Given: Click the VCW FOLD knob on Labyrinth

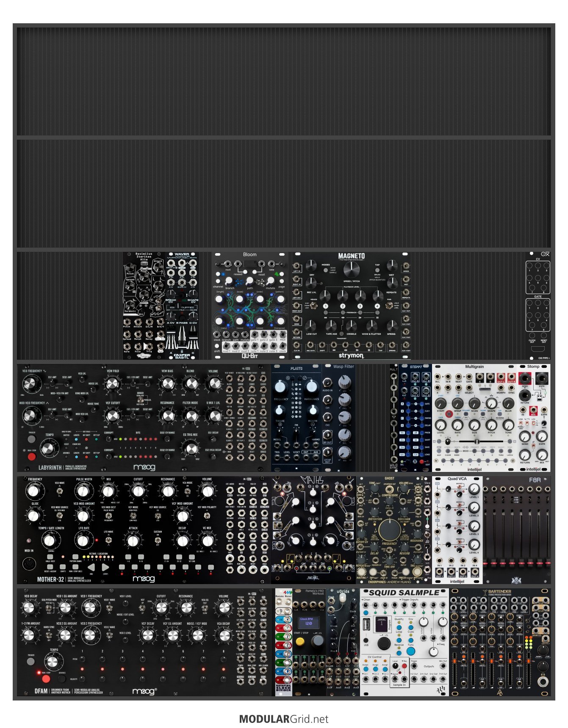Looking at the screenshot, I should click(x=112, y=384).
